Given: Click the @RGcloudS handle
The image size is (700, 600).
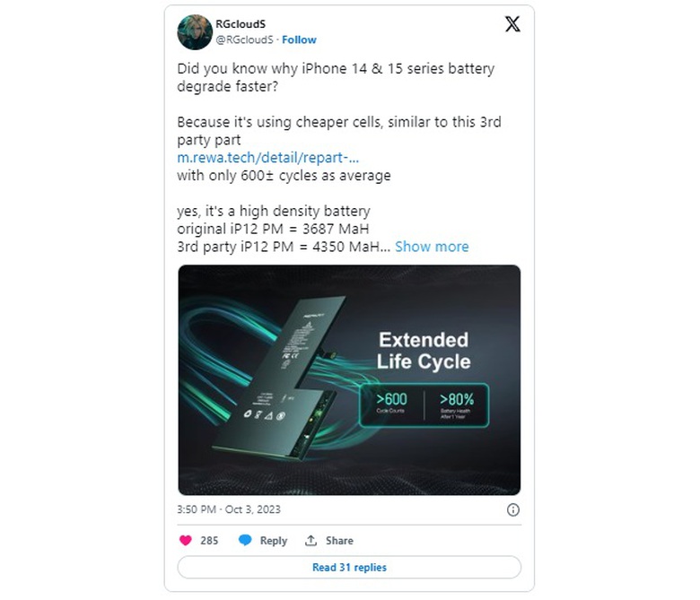Looking at the screenshot, I should 244,39.
